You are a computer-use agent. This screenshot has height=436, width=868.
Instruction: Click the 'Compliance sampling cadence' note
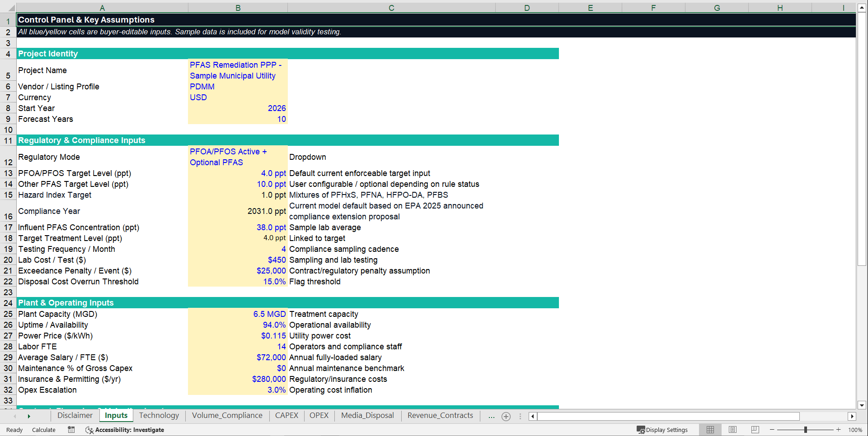tap(344, 249)
